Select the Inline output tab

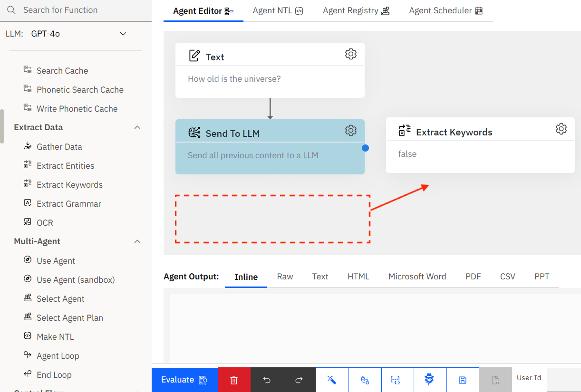tap(246, 277)
